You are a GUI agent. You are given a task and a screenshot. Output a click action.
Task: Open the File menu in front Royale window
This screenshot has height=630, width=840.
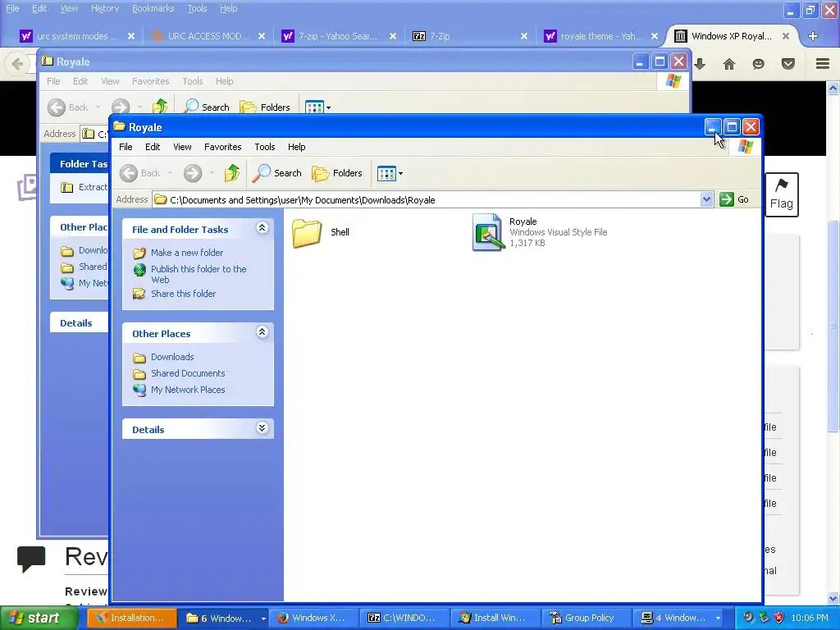[126, 147]
